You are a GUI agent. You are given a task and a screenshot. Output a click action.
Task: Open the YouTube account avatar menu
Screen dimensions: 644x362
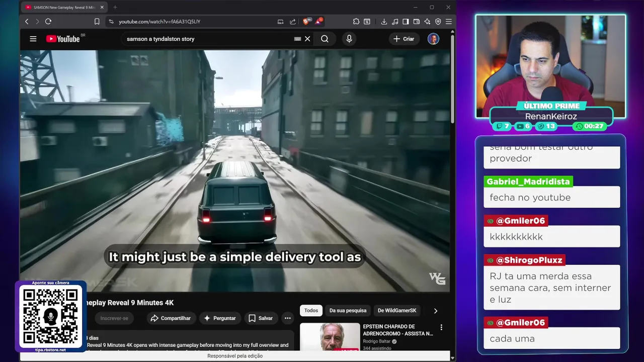pos(433,39)
